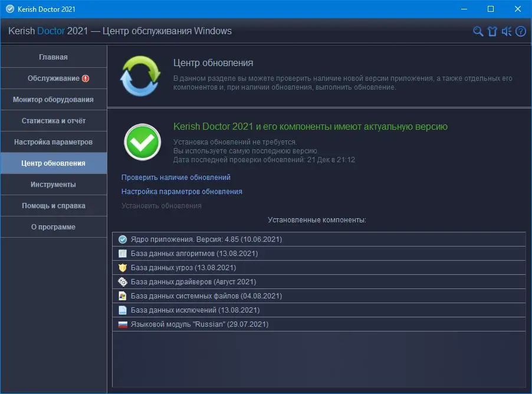Open the Помощь и справка section
The width and height of the screenshot is (532, 394).
click(54, 205)
